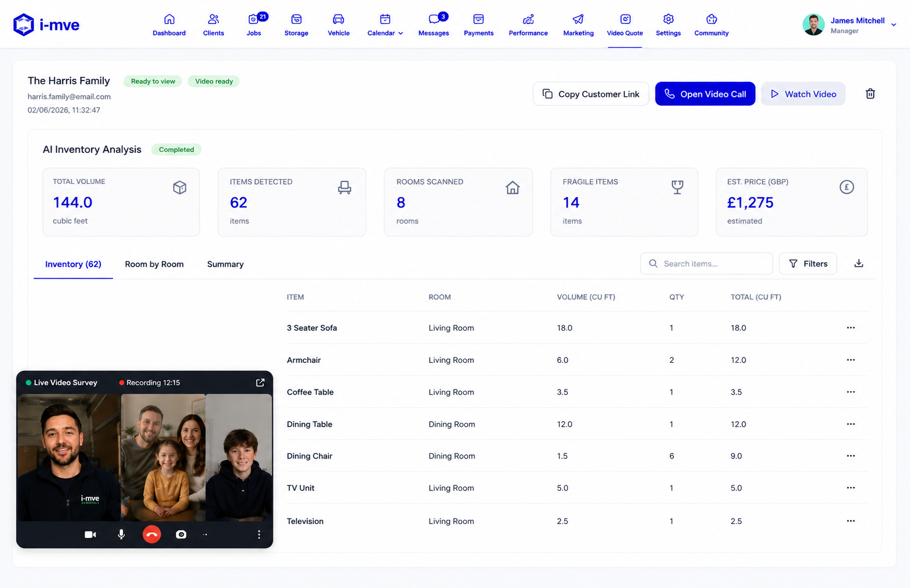
Task: Open options for Television row
Action: [x=851, y=521]
